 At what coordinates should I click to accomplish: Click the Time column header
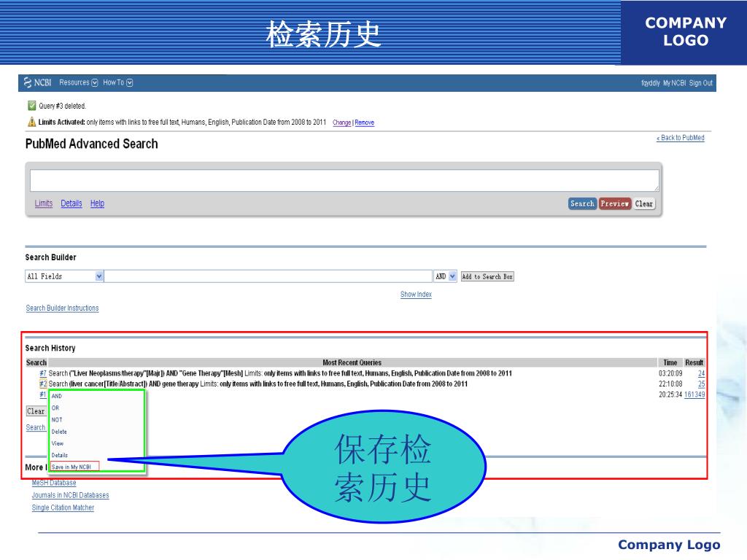(670, 363)
